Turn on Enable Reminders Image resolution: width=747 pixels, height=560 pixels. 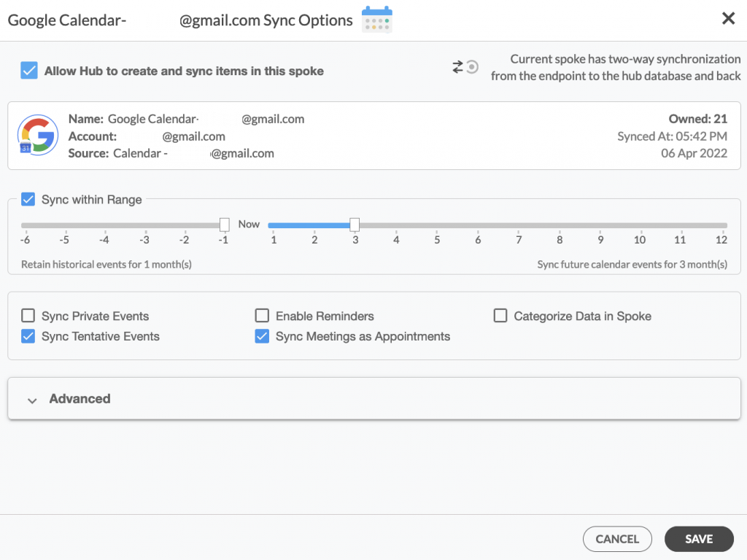tap(262, 316)
